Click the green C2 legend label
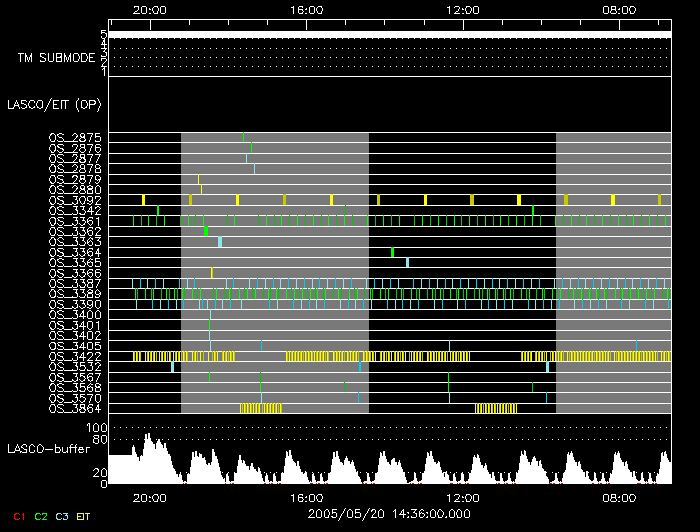This screenshot has height=532, width=700. coord(41,516)
